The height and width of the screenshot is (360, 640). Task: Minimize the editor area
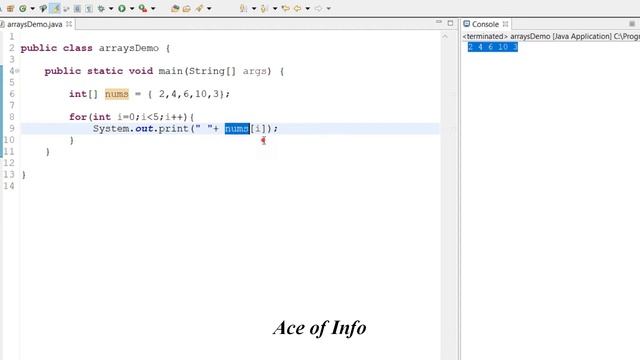pos(439,22)
